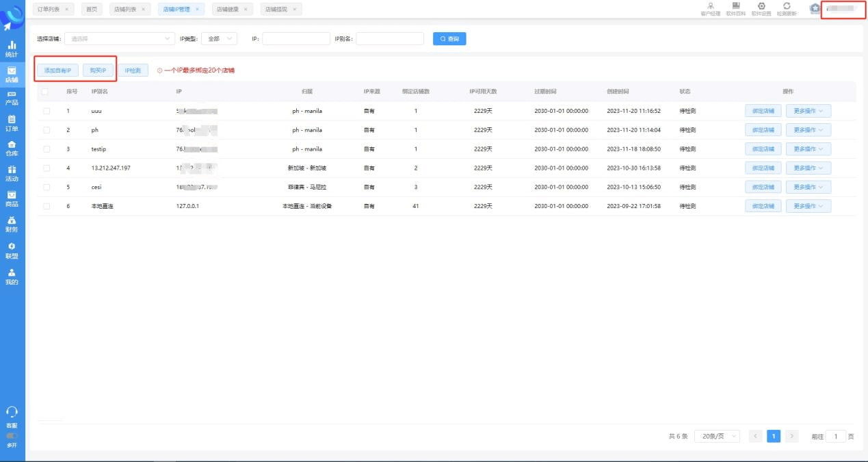Go to 仓库 warehouse in sidebar
Screen dimensions: 868x462
[12, 149]
